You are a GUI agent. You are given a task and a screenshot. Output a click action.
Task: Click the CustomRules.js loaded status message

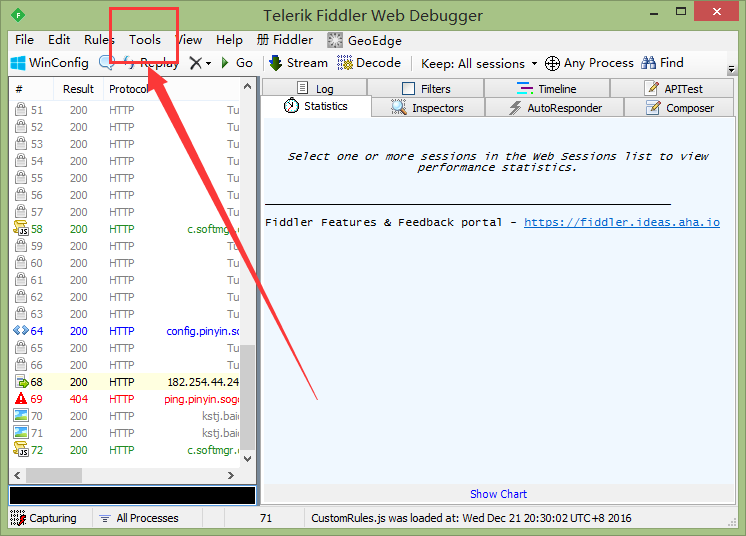471,518
